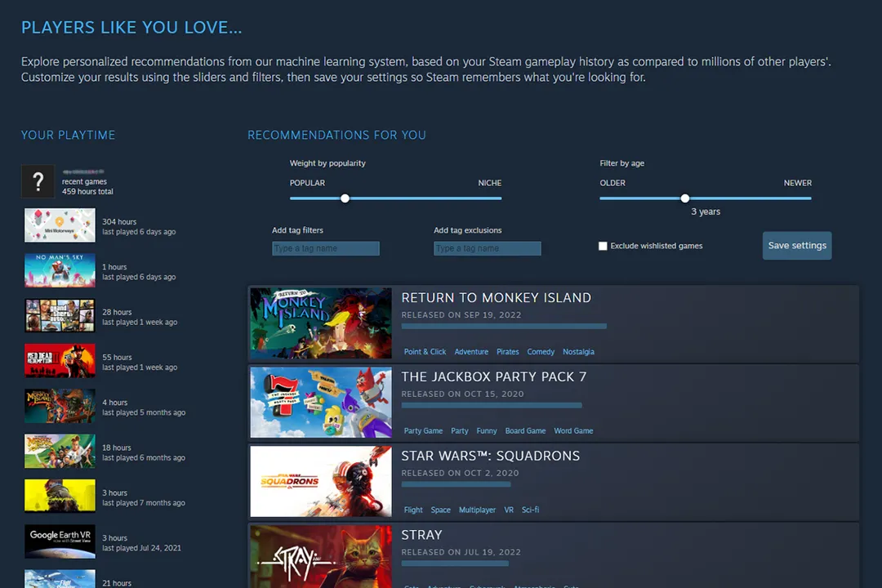Image resolution: width=882 pixels, height=588 pixels.
Task: Select the Sci-fi tag
Action: 530,510
